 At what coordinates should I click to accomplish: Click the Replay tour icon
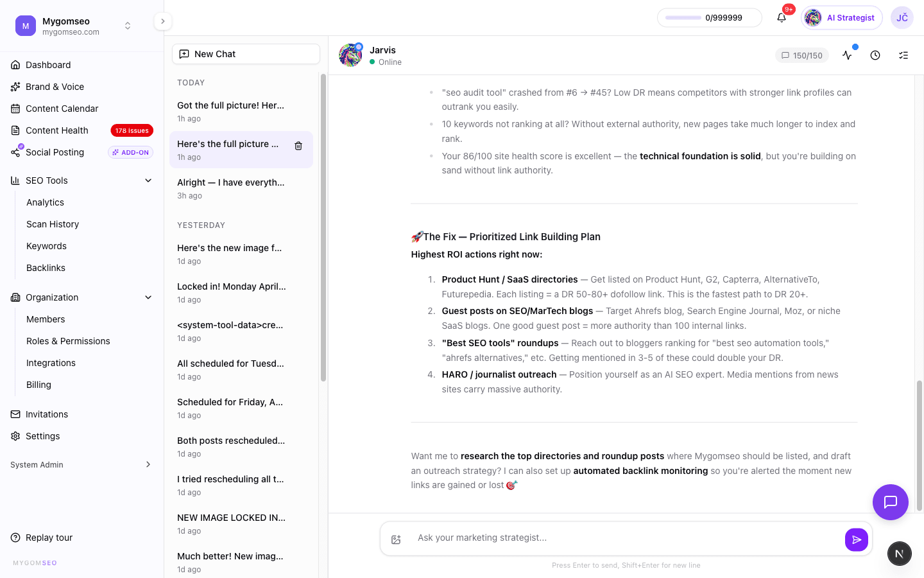click(14, 538)
